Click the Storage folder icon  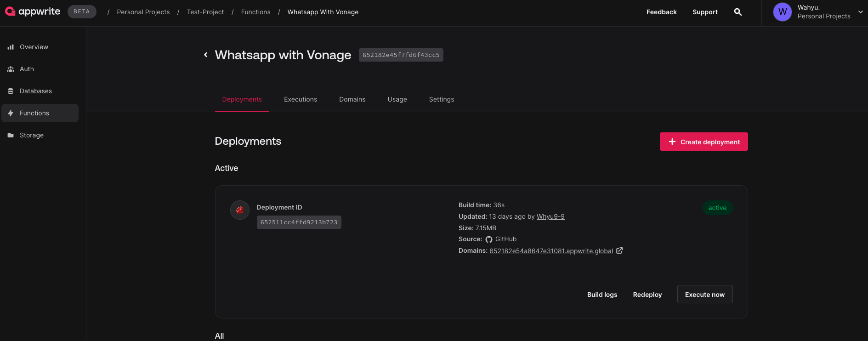pyautogui.click(x=11, y=135)
